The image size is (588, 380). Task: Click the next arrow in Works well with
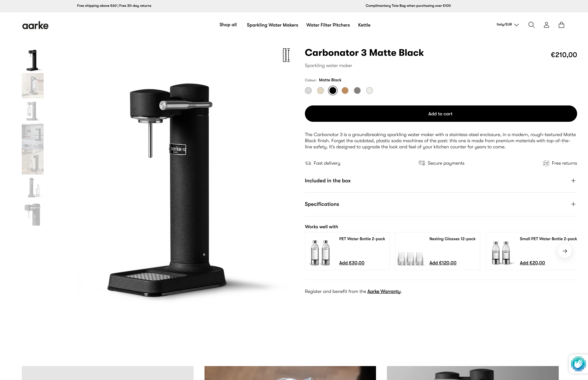tap(565, 251)
